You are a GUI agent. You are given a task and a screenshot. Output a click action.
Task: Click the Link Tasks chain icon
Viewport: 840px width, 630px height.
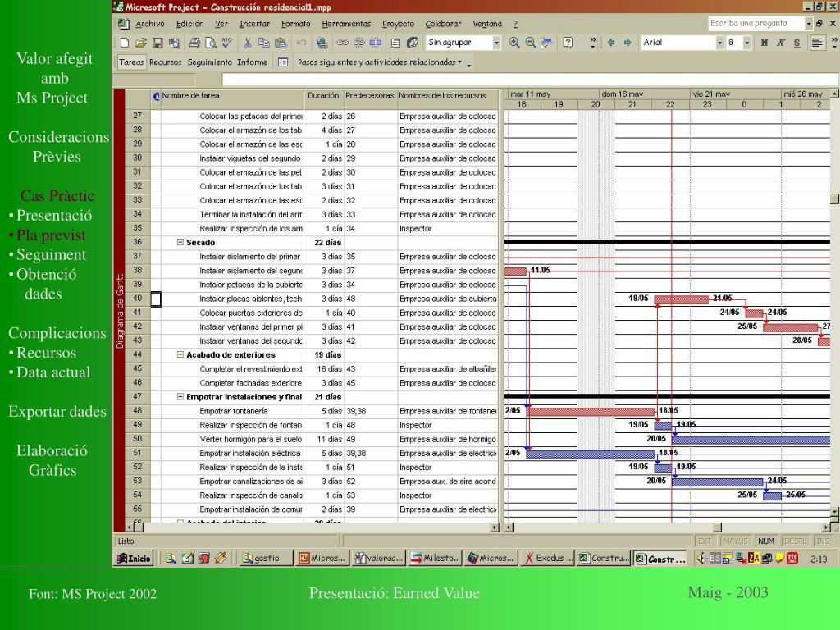pyautogui.click(x=342, y=43)
